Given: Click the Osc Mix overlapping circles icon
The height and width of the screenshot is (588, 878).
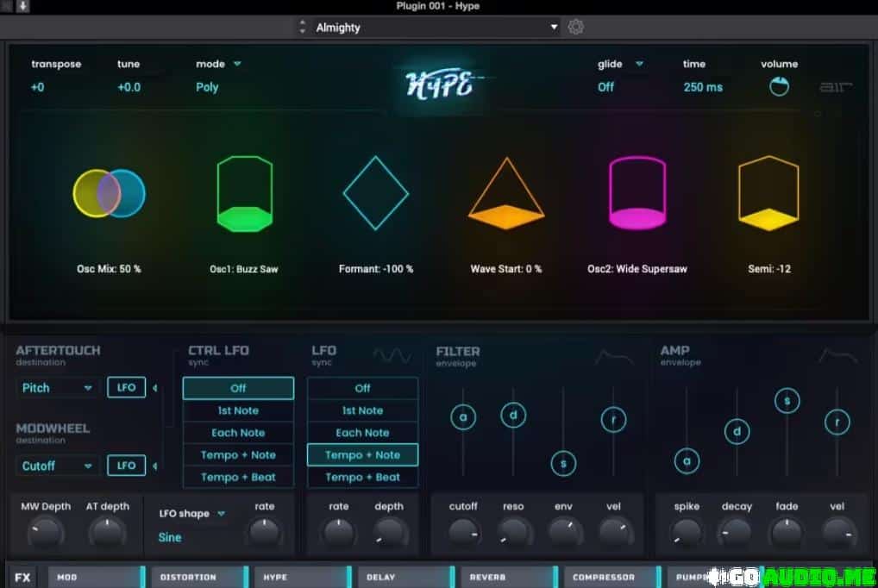Looking at the screenshot, I should tap(110, 193).
